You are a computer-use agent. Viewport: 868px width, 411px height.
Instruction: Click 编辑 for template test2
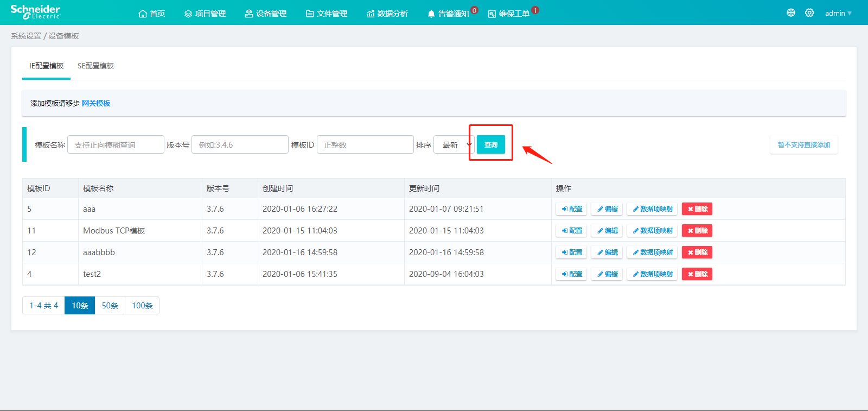tap(607, 274)
